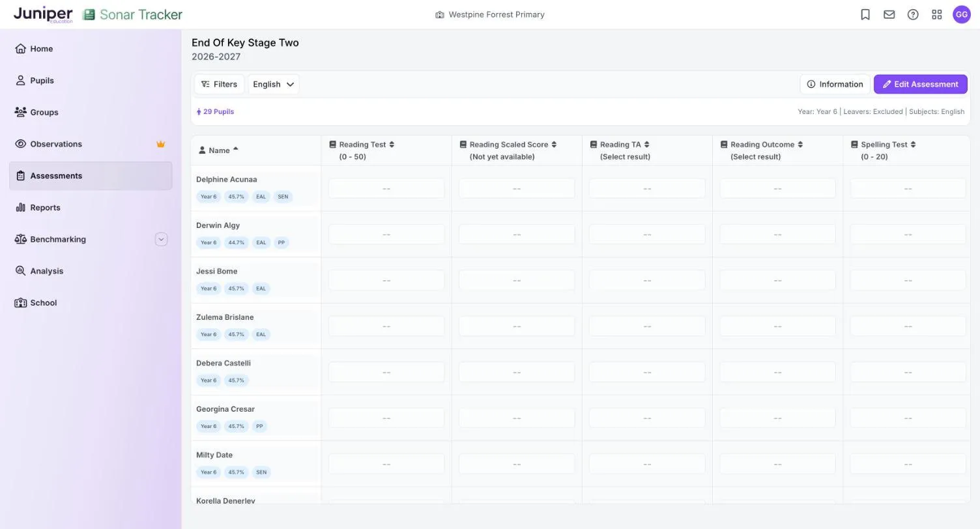Open Reports in sidebar
The width and height of the screenshot is (980, 529).
pyautogui.click(x=91, y=208)
